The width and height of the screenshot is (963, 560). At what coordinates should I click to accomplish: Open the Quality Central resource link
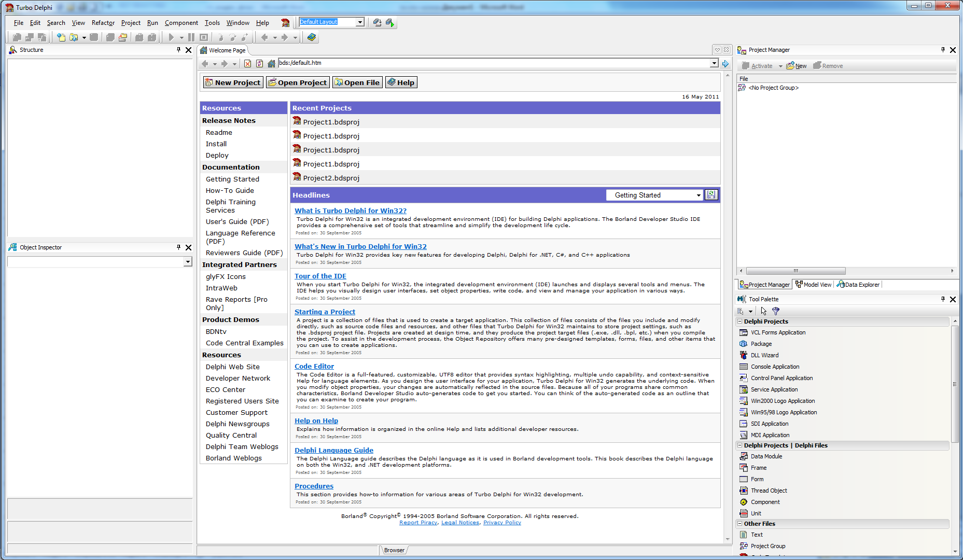click(231, 435)
